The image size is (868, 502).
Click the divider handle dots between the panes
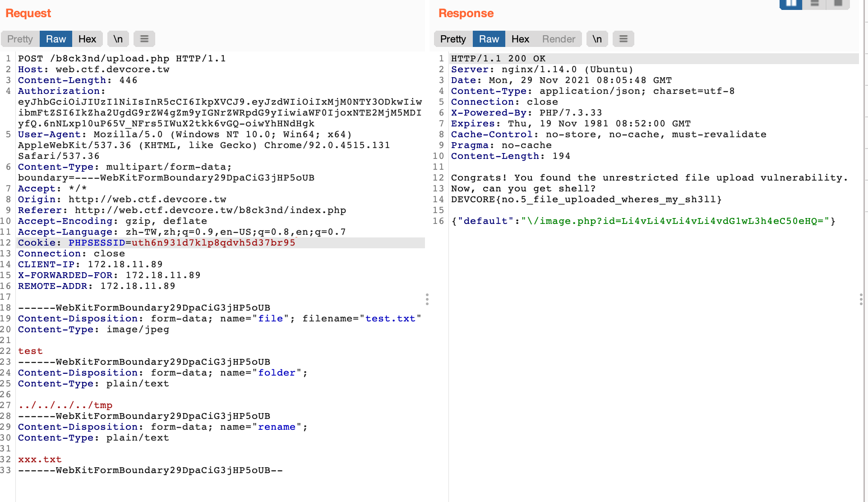(427, 299)
